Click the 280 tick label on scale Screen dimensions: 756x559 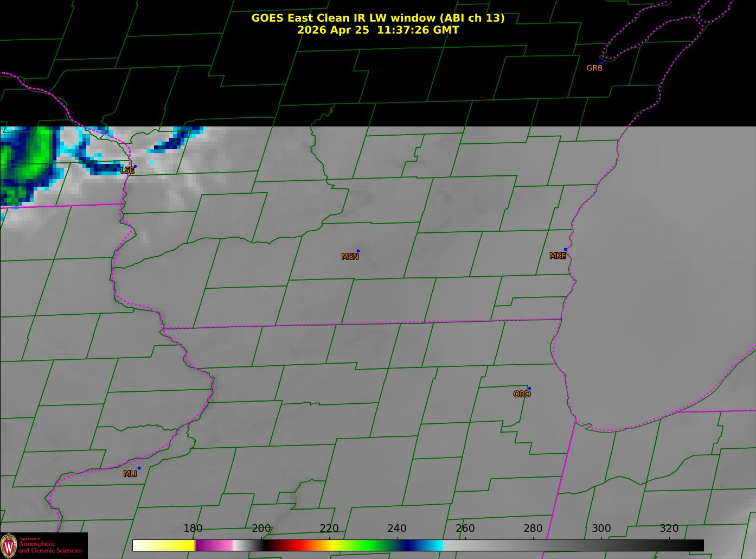click(533, 528)
